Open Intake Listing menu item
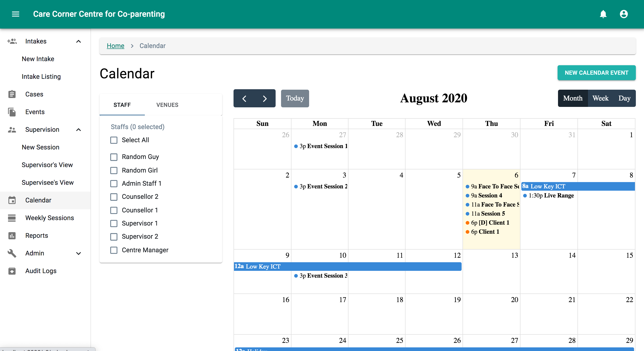The height and width of the screenshot is (351, 644). pyautogui.click(x=41, y=77)
